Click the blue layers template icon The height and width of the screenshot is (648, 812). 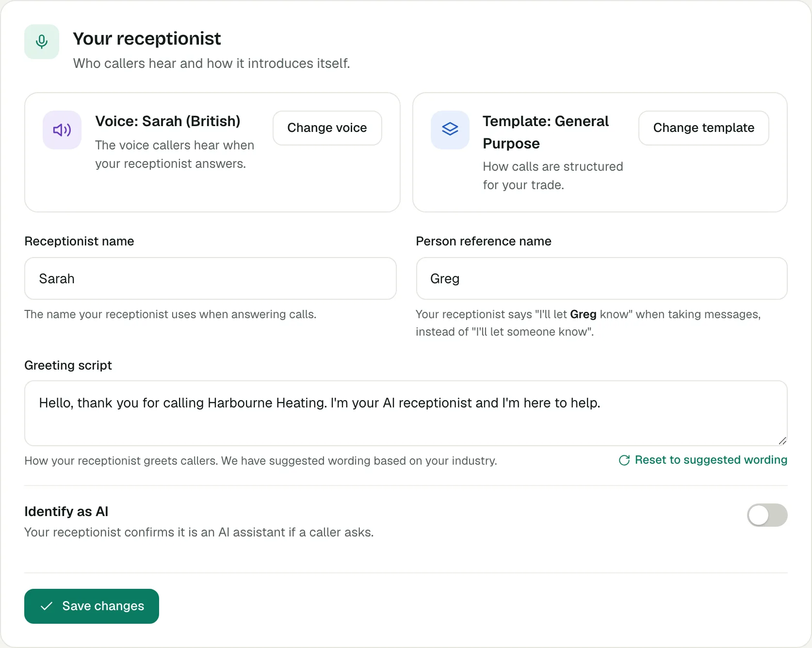click(x=450, y=129)
